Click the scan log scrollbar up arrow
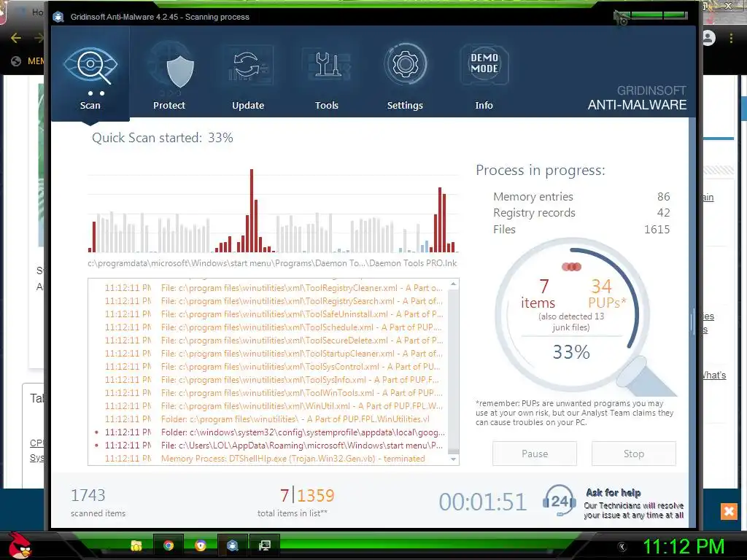747x560 pixels. (x=454, y=284)
